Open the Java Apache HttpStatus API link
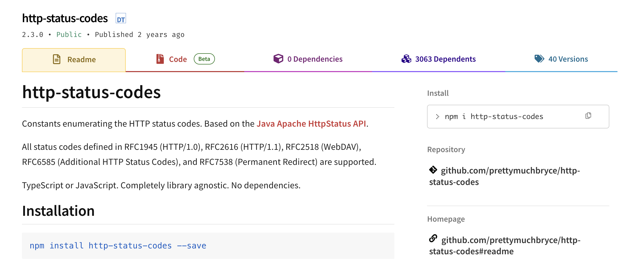This screenshot has width=644, height=266. [x=311, y=124]
